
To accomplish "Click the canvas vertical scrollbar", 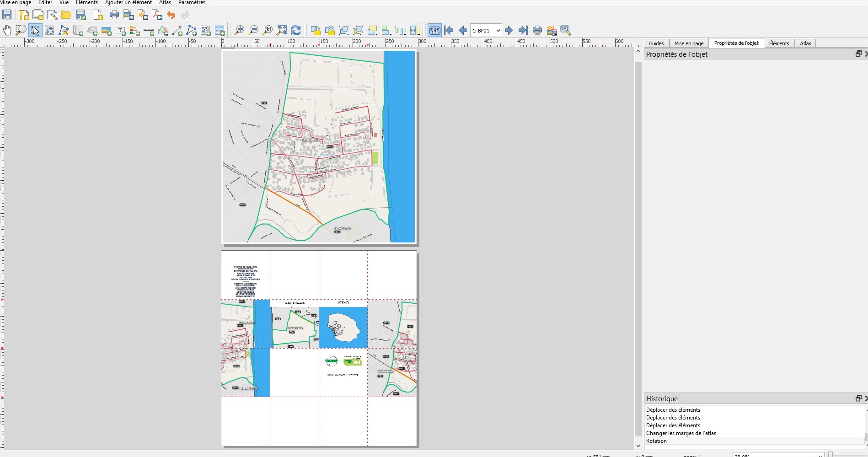I will 638,247.
